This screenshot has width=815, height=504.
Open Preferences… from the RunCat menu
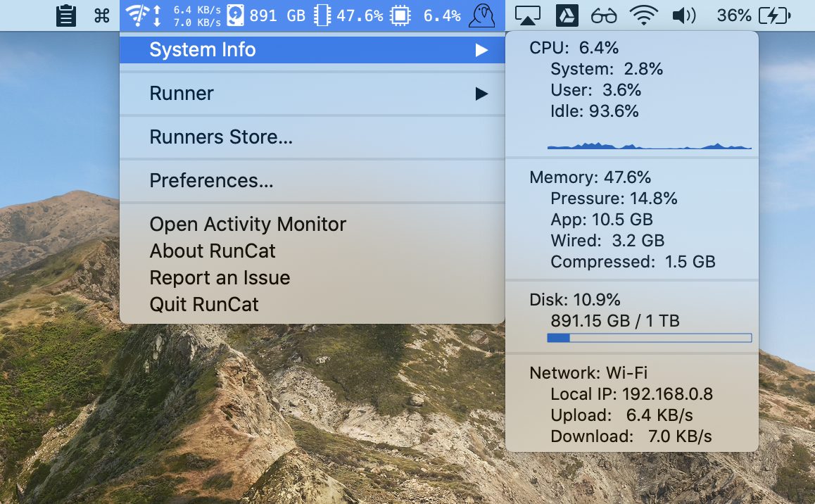[x=312, y=181]
